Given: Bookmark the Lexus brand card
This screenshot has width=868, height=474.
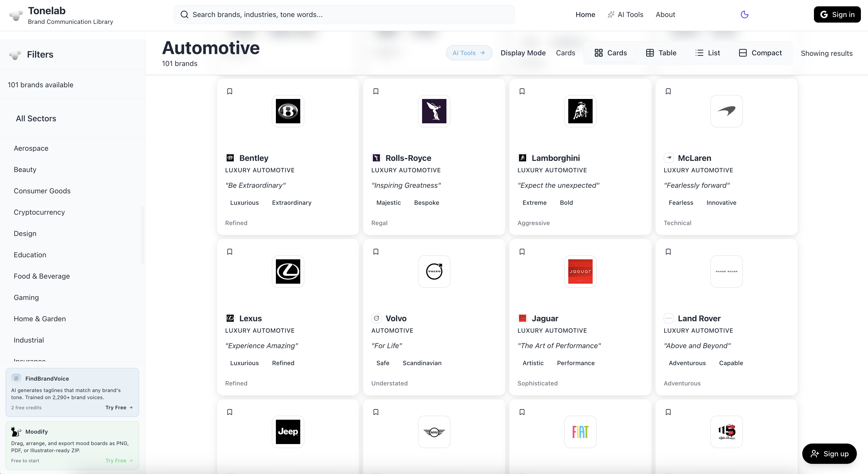Looking at the screenshot, I should pyautogui.click(x=230, y=252).
